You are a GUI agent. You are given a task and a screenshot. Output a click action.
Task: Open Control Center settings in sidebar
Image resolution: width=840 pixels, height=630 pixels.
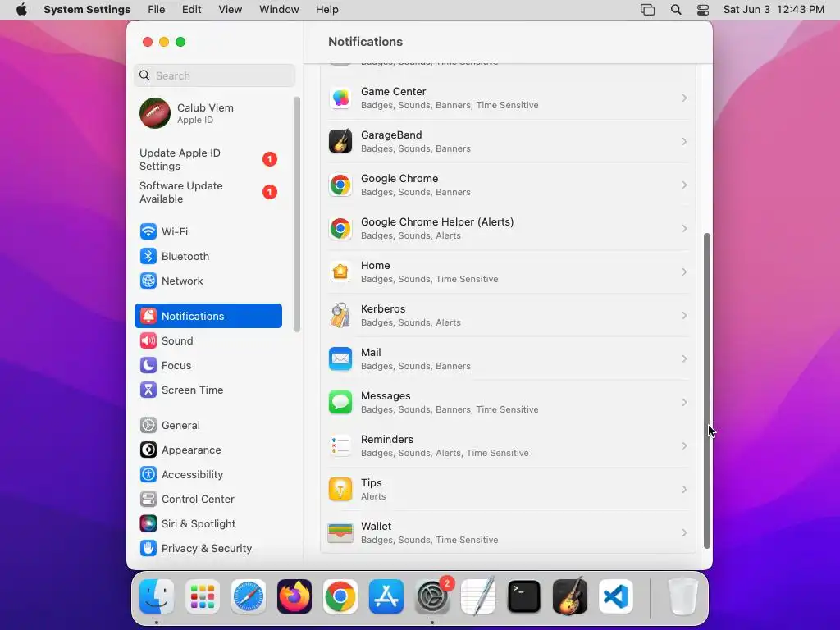(208, 500)
